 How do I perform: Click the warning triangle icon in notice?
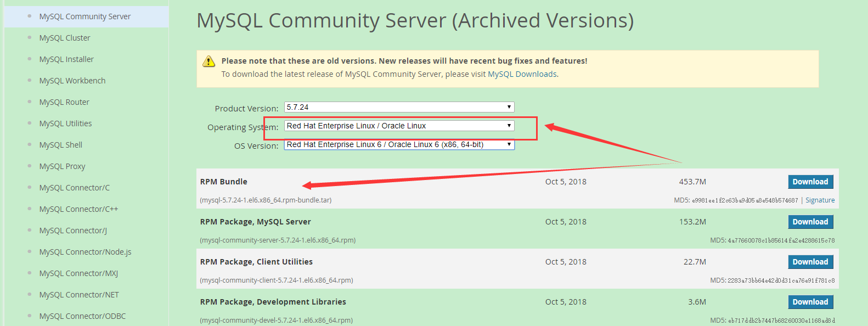209,61
